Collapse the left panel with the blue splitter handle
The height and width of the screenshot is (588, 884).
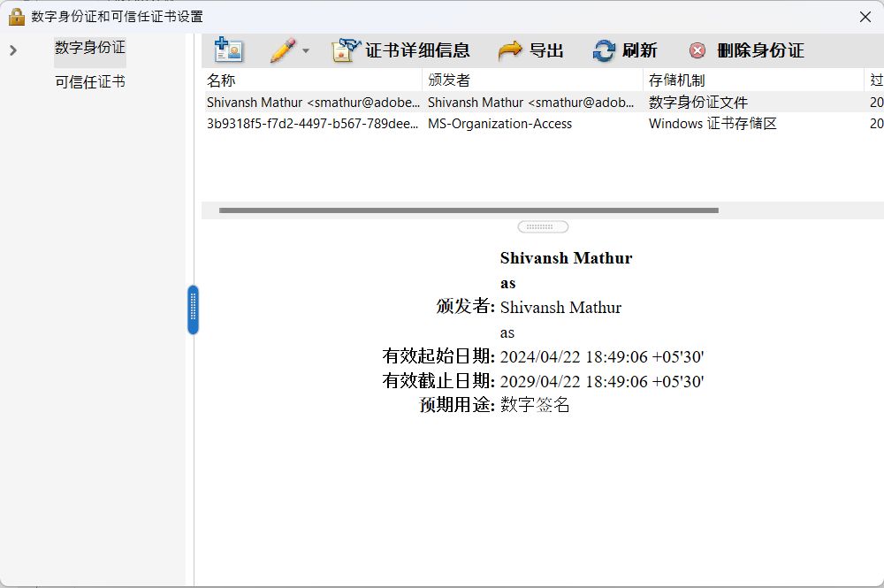click(194, 309)
